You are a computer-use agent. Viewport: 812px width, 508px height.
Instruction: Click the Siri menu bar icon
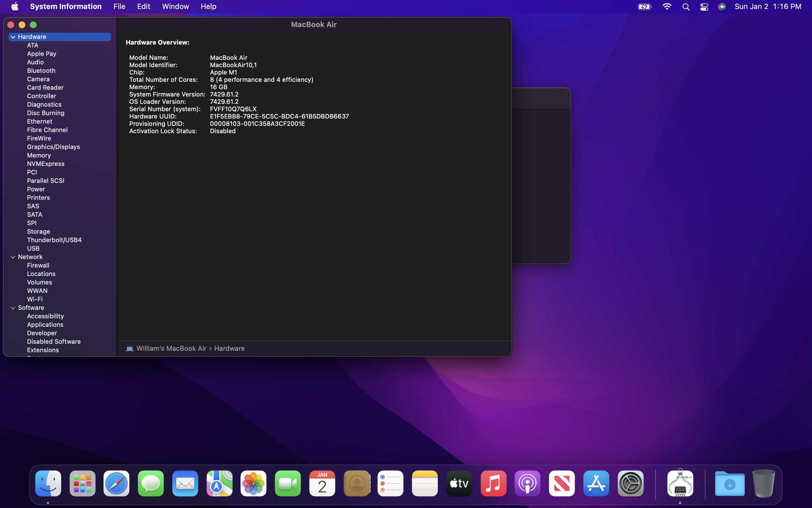coord(722,7)
